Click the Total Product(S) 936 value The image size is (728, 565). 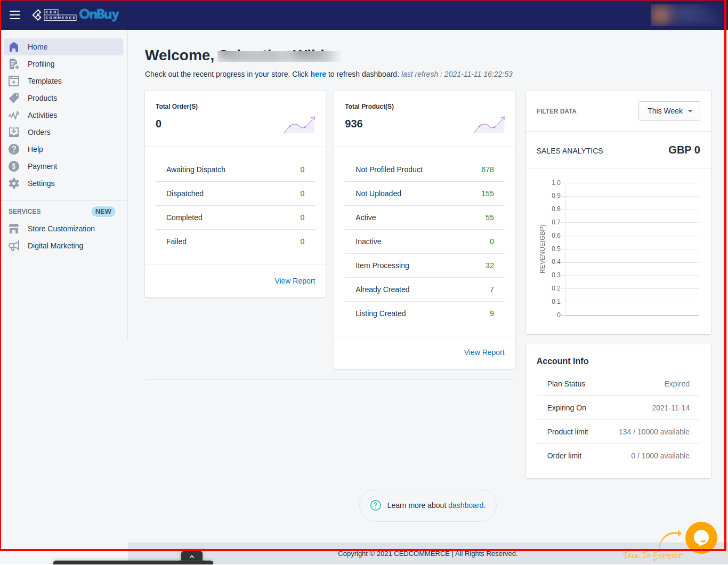click(354, 124)
